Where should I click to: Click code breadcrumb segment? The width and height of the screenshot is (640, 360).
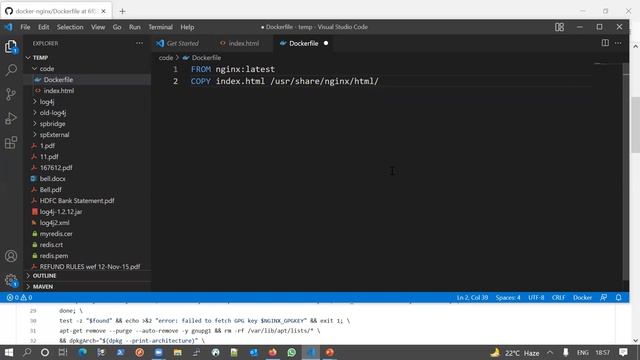click(166, 58)
